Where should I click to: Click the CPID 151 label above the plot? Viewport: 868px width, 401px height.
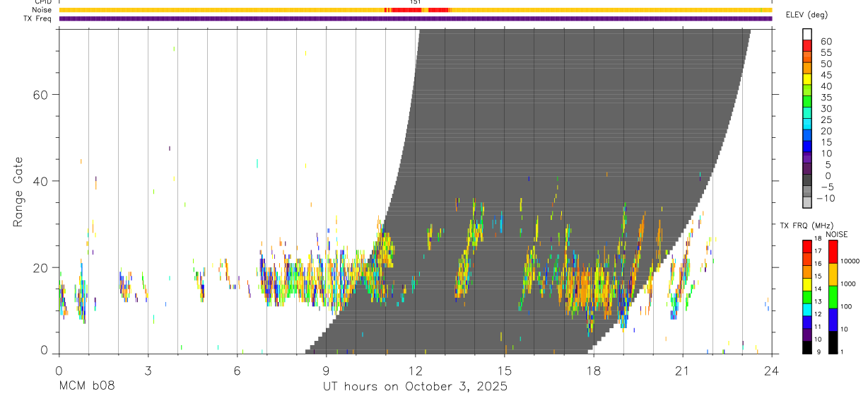[x=416, y=2]
